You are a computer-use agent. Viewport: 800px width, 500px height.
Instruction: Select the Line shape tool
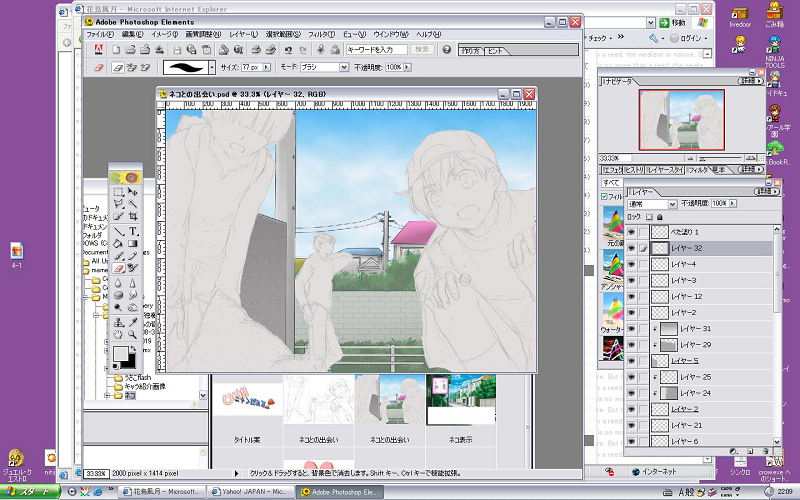[118, 231]
